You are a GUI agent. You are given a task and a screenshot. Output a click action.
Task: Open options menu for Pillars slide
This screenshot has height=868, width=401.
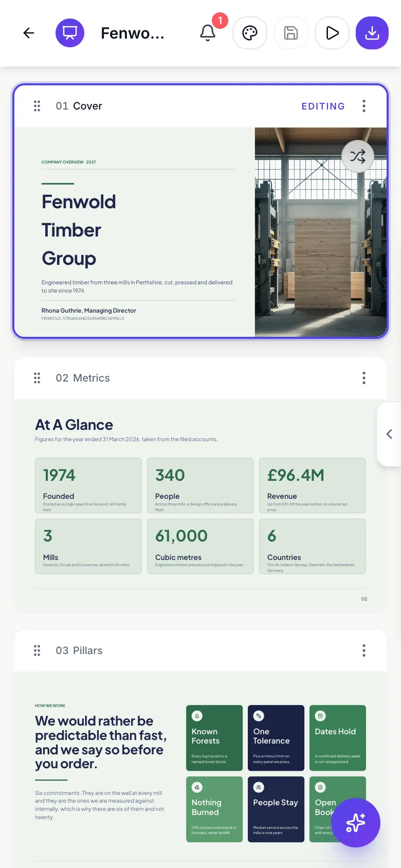coord(364,650)
